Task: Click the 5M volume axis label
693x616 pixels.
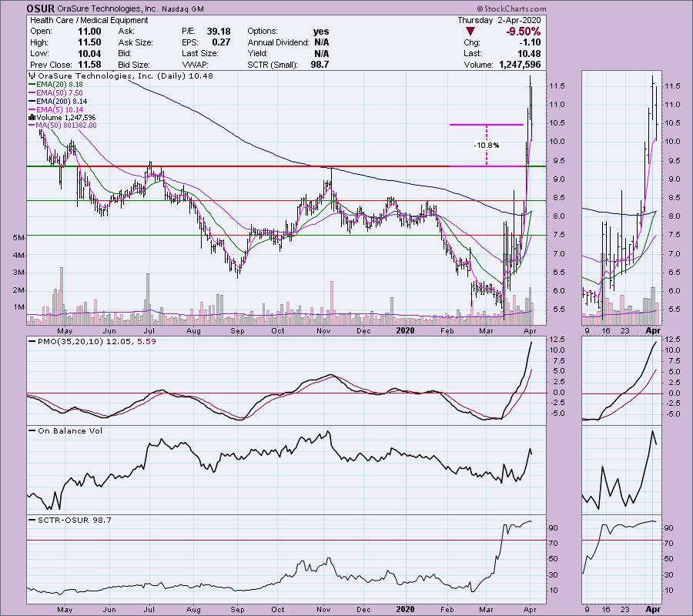Action: (x=18, y=238)
